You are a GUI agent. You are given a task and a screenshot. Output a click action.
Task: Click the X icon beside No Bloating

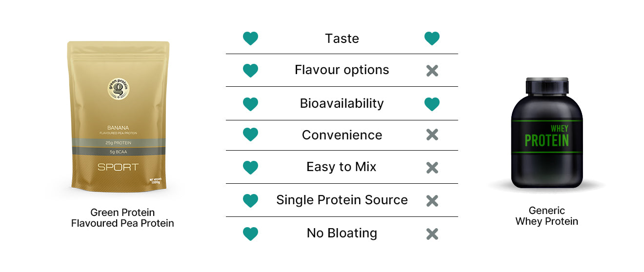[x=432, y=233]
